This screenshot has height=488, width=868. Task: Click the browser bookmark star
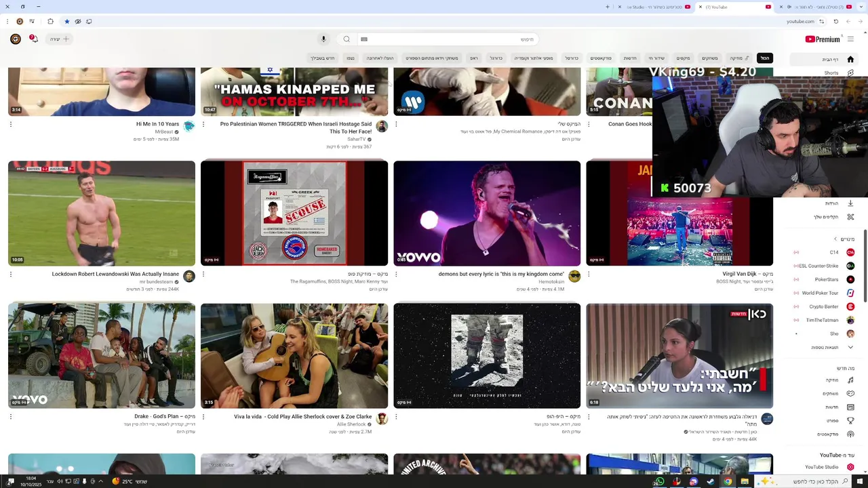[x=66, y=21]
